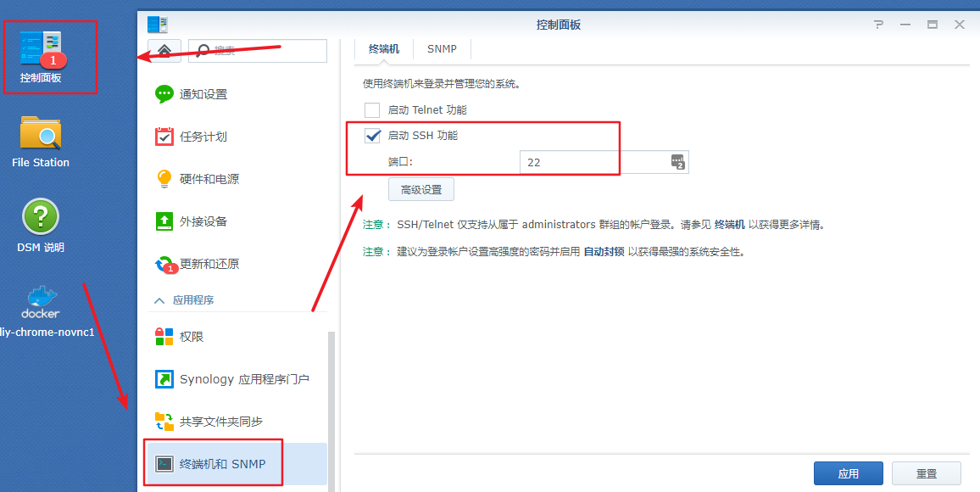The width and height of the screenshot is (980, 492).
Task: Open the 控制面板 desktop icon
Action: (x=41, y=56)
